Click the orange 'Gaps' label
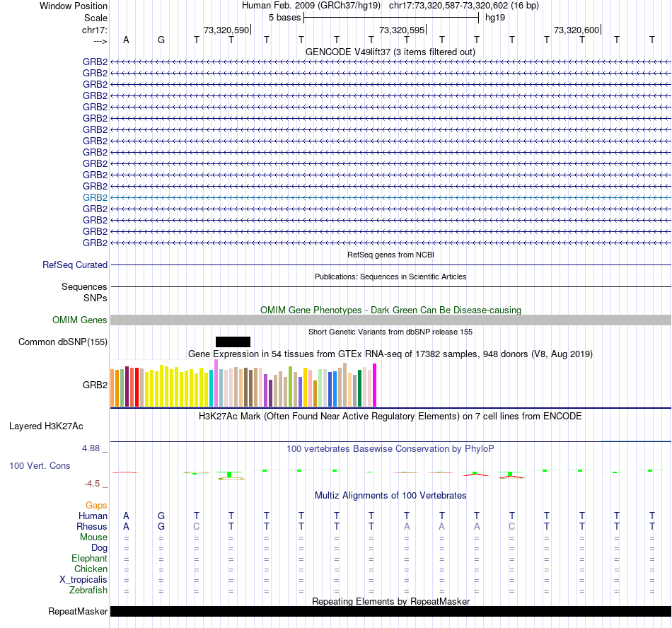This screenshot has height=628, width=672. [x=96, y=506]
